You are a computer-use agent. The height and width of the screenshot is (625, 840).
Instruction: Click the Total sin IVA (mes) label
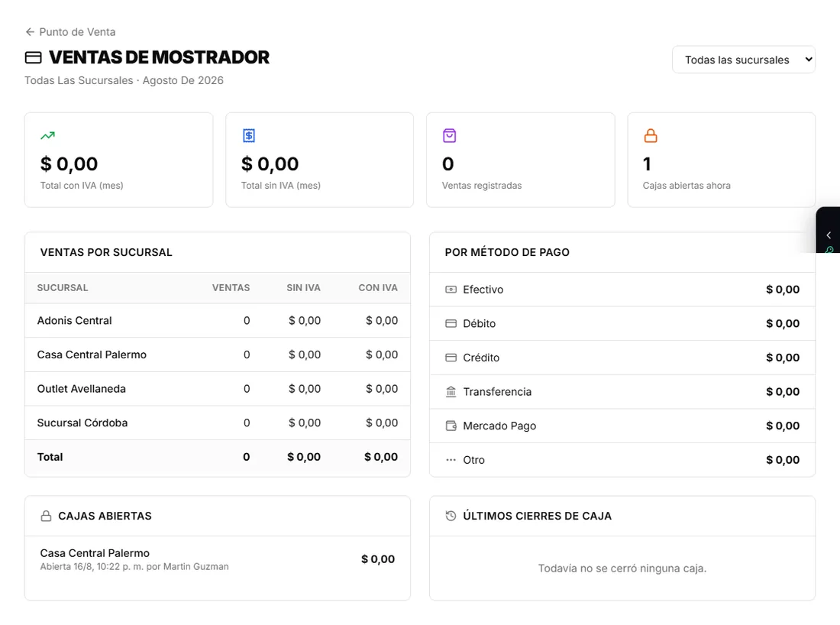pos(281,186)
